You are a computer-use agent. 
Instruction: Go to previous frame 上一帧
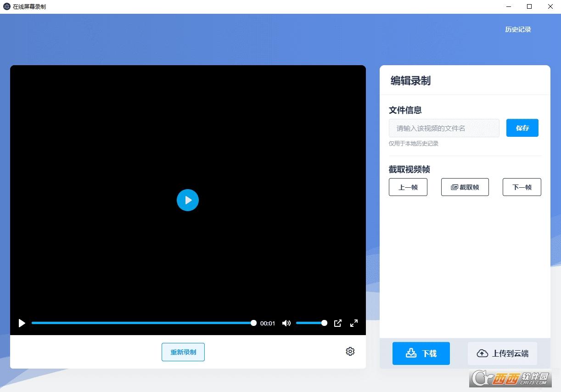click(x=408, y=187)
